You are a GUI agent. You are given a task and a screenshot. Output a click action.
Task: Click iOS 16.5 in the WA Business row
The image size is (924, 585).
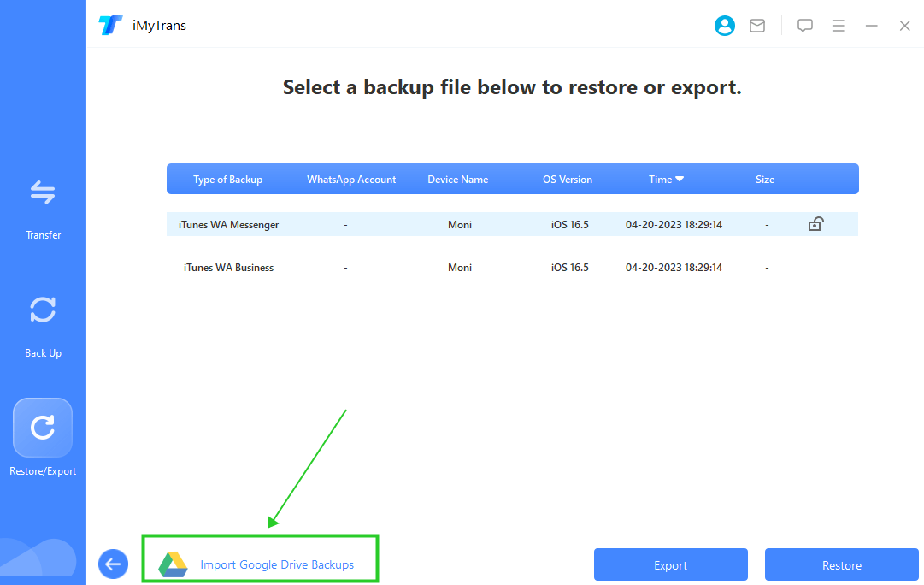[570, 268]
